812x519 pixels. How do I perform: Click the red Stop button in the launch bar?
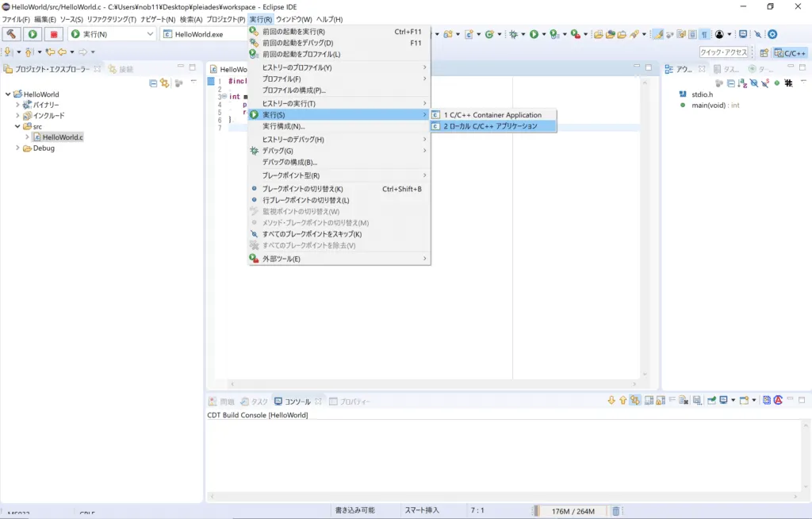click(53, 34)
